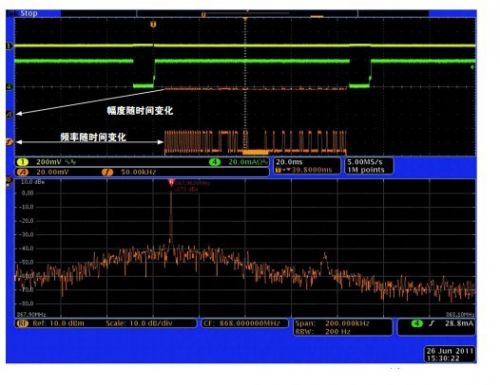This screenshot has width=500, height=385.
Task: Select the green channel 4 badge
Action: coord(215,162)
